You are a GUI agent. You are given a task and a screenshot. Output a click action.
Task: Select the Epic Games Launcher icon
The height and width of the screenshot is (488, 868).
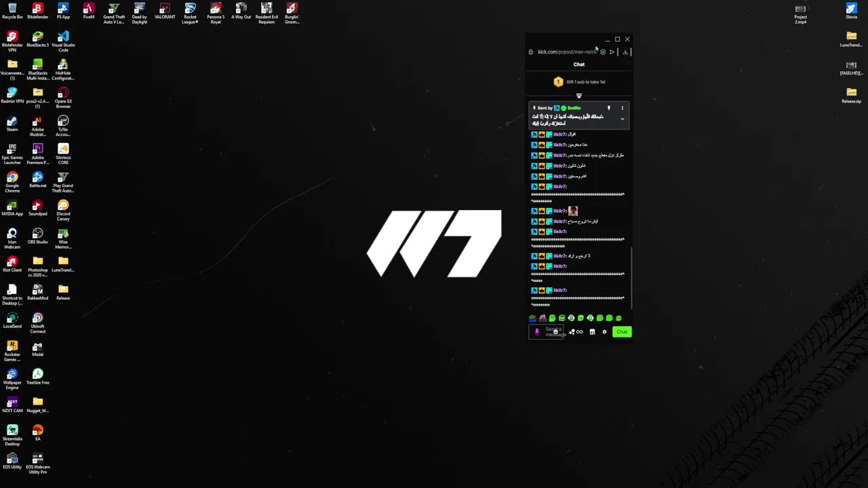tap(12, 155)
